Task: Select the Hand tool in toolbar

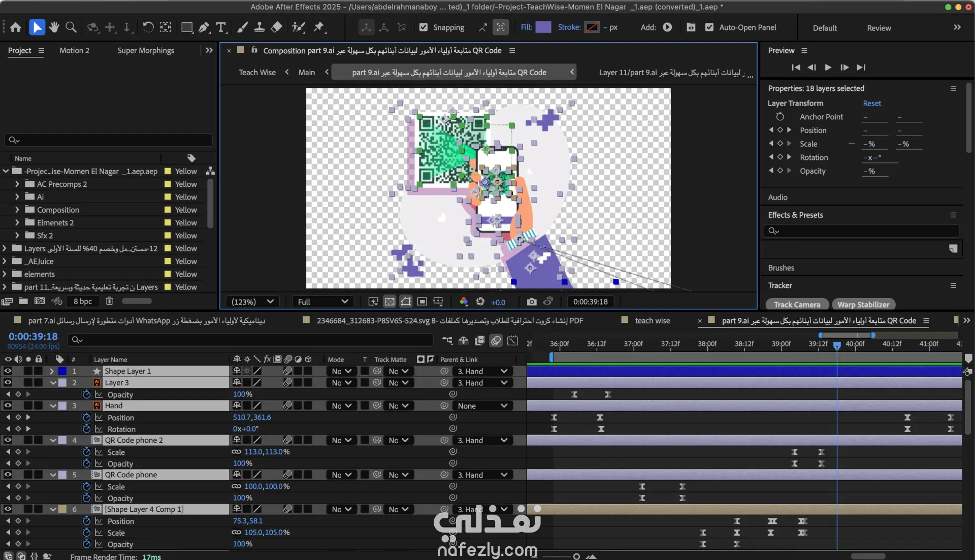Action: pyautogui.click(x=54, y=27)
